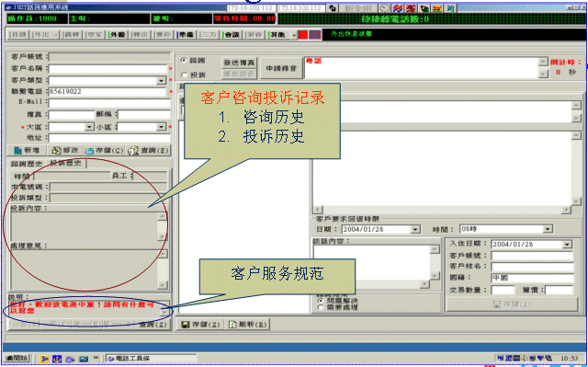Expand the 大區 region dropdown
The image size is (588, 367).
coord(89,127)
